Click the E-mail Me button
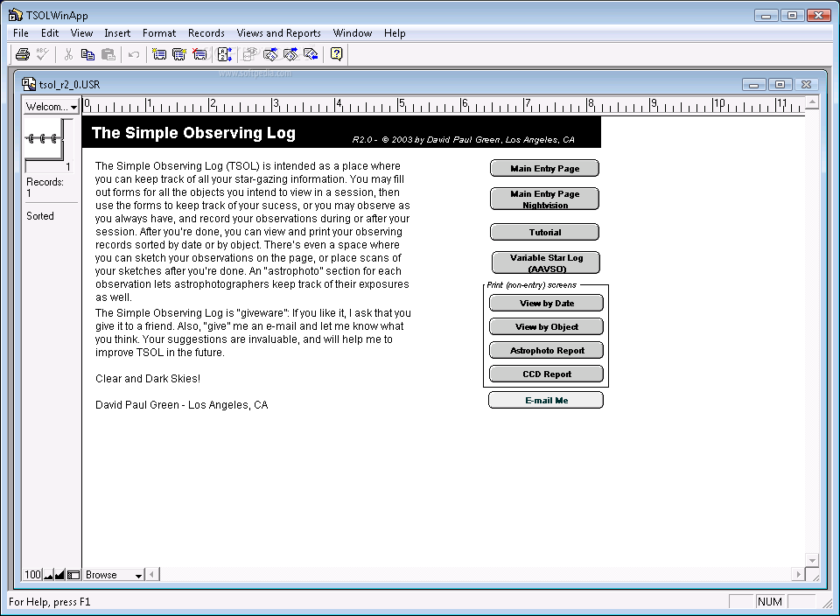This screenshot has height=616, width=840. coord(546,400)
